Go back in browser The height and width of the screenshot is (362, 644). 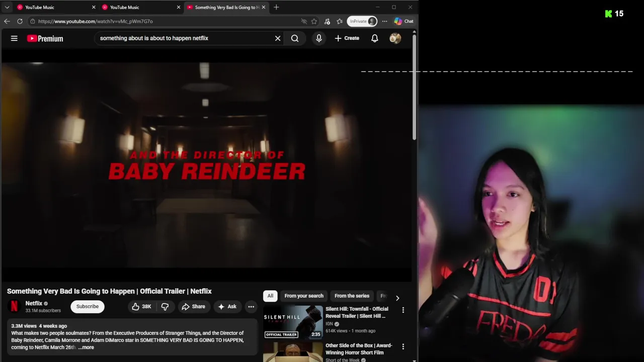point(7,21)
